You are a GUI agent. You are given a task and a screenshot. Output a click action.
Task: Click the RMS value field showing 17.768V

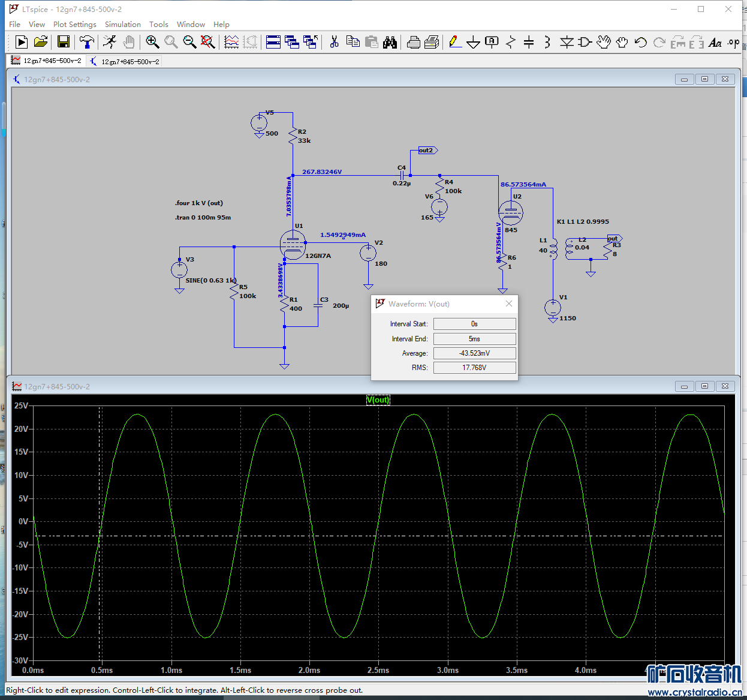pyautogui.click(x=474, y=368)
